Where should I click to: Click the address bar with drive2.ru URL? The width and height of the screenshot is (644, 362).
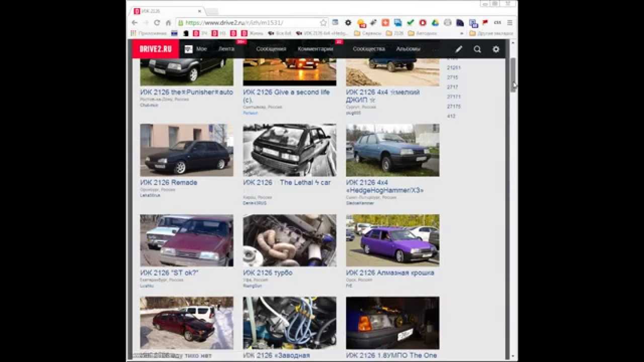tap(252, 23)
